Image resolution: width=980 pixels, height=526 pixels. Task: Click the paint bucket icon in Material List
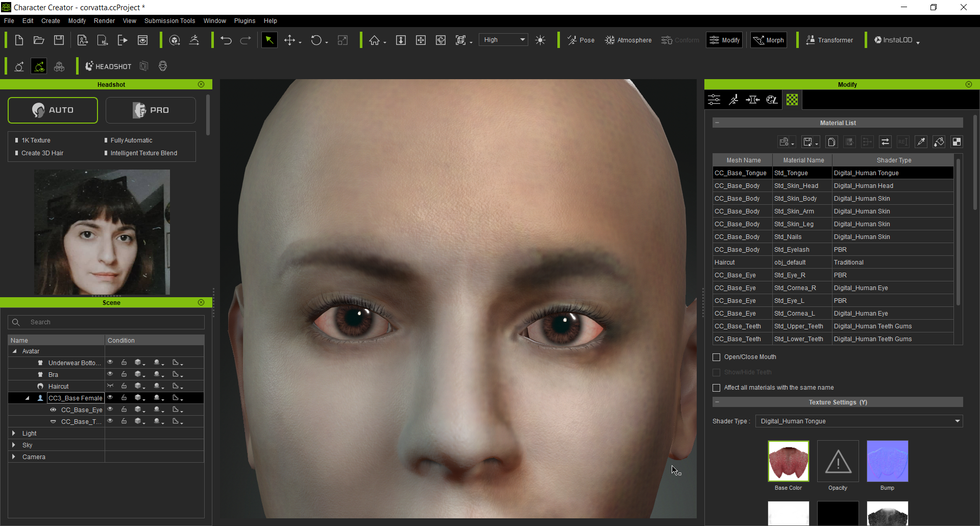pyautogui.click(x=939, y=142)
